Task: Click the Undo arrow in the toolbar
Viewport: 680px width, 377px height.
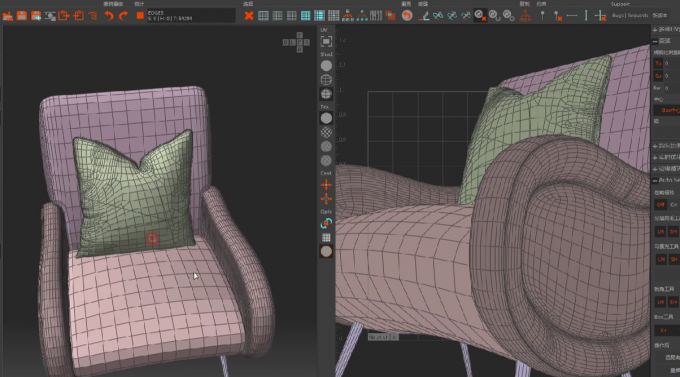Action: 108,16
